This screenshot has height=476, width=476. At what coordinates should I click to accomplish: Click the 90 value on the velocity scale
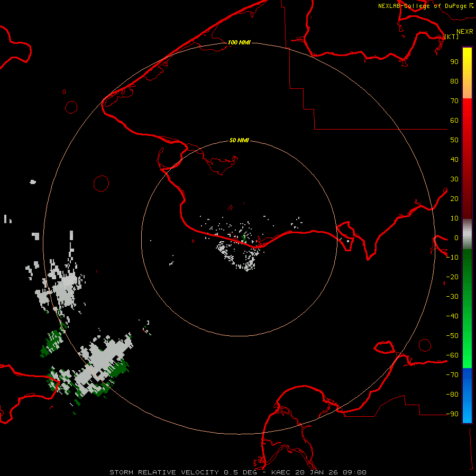click(x=454, y=62)
